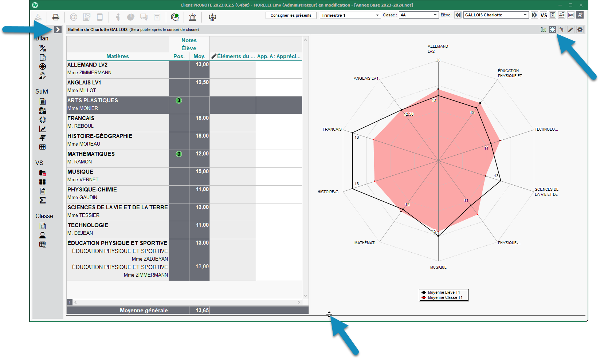Image resolution: width=600 pixels, height=364 pixels.
Task: Click the 'Éléments du ...' column header
Action: 233,56
